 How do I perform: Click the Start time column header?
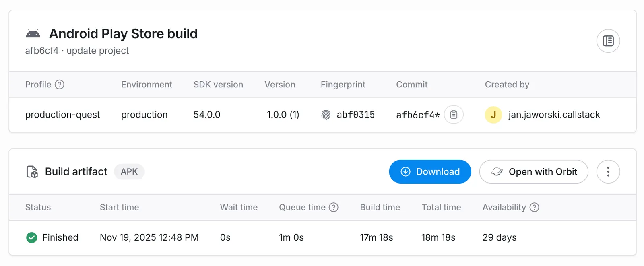[x=119, y=207]
